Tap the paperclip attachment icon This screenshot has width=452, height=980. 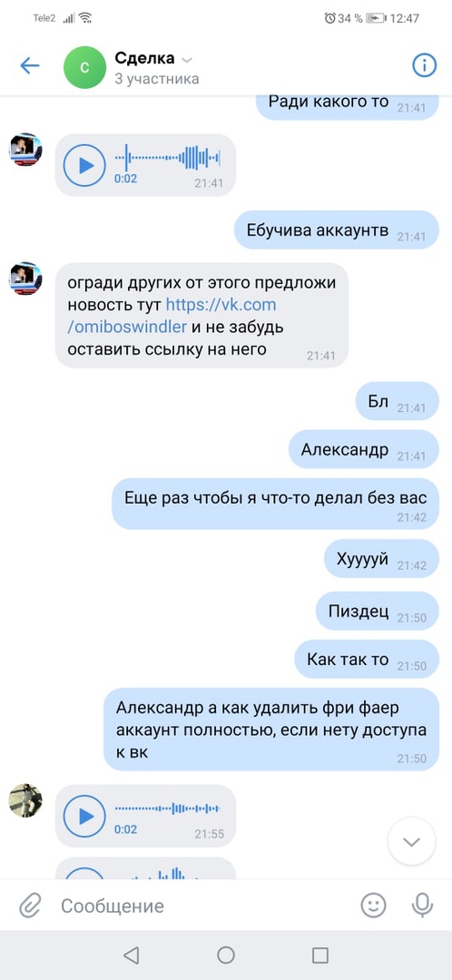29,905
